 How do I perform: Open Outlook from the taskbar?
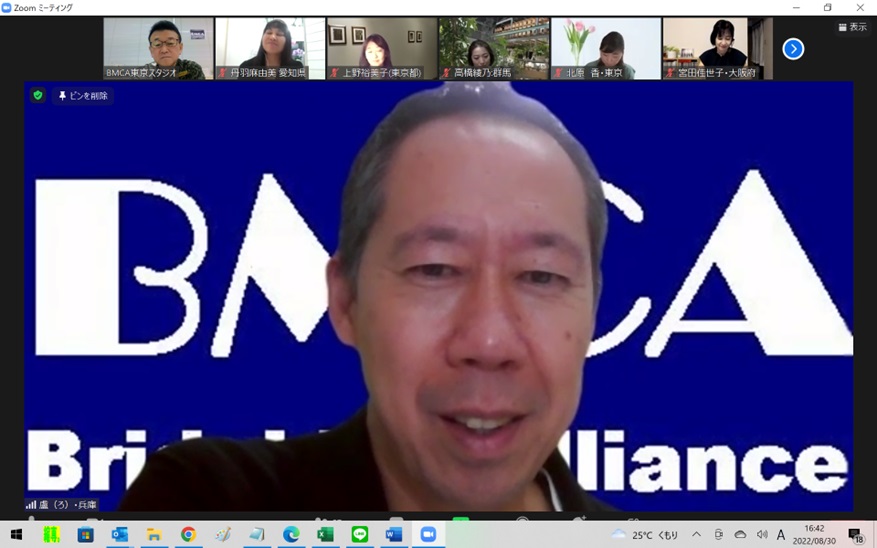(x=120, y=535)
